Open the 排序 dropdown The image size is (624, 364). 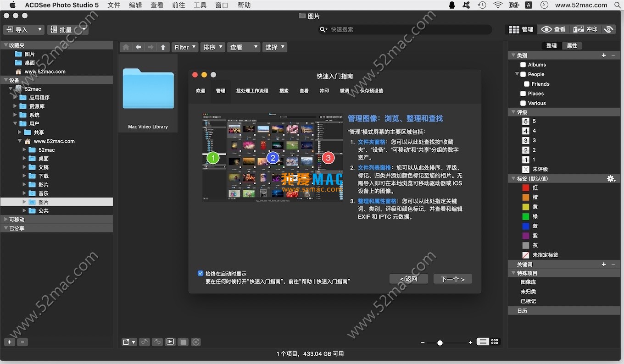pos(212,47)
